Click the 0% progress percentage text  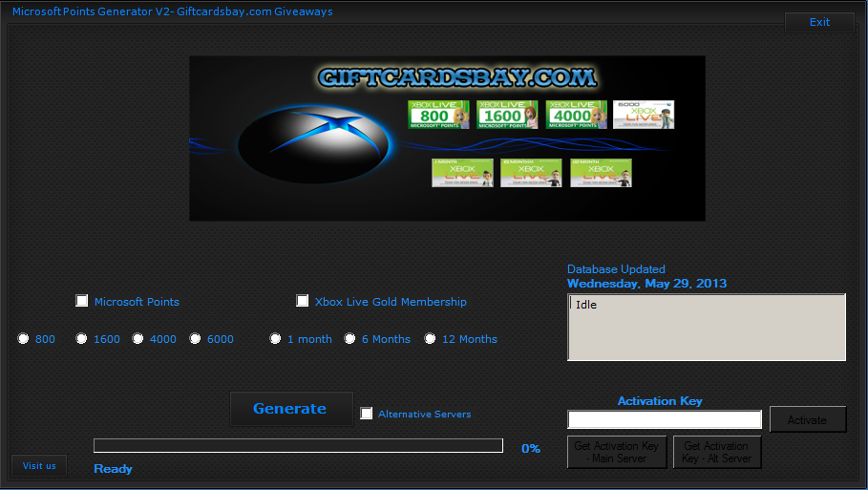[x=531, y=449]
